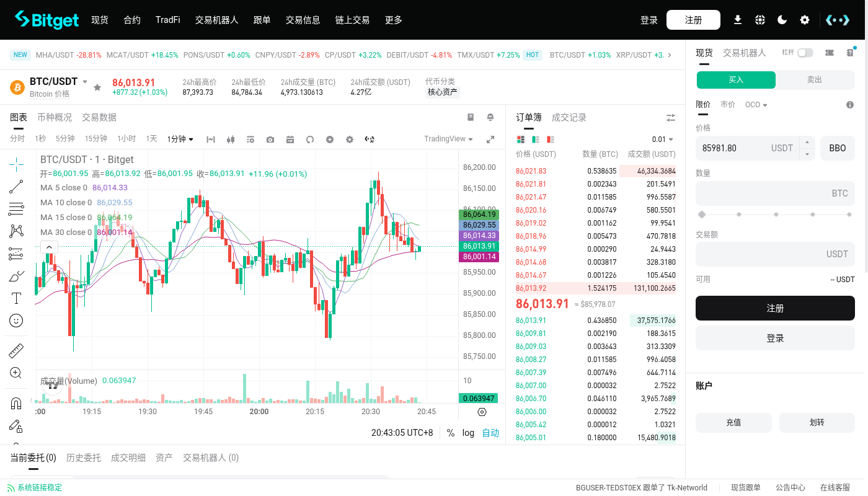
Task: Toggle percent scale on chart
Action: tap(451, 433)
